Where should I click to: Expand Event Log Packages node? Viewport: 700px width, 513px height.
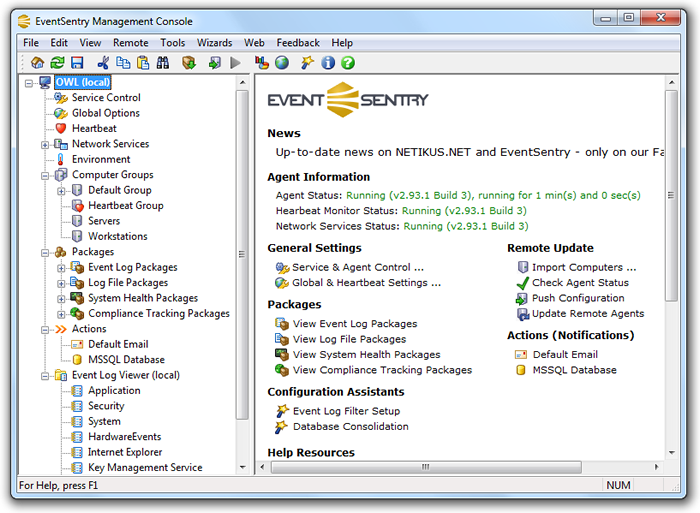(x=61, y=268)
